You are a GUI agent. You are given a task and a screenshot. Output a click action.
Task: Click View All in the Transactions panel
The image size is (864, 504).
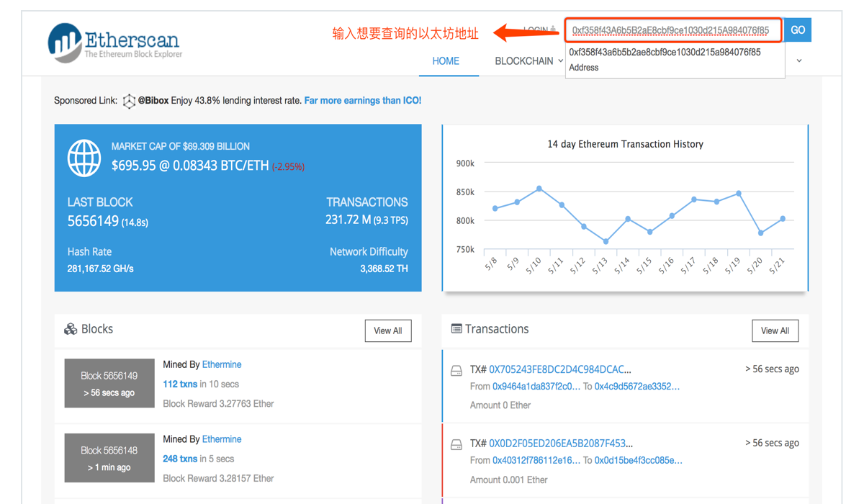point(775,330)
